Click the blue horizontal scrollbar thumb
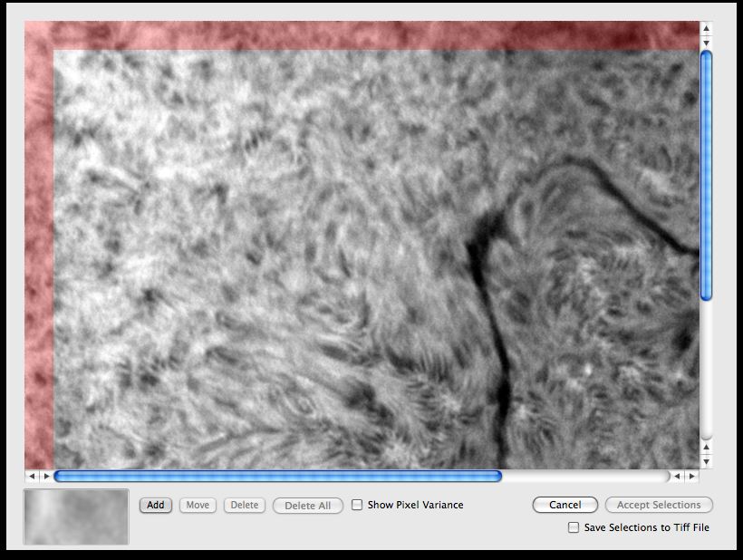743x560 pixels. [278, 476]
